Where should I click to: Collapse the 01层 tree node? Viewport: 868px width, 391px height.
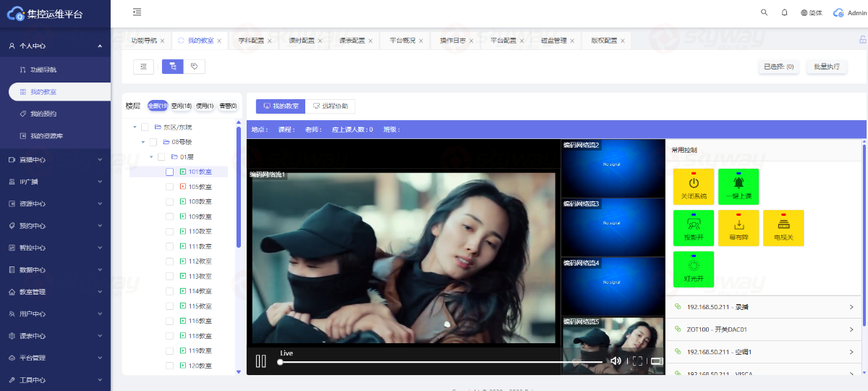pyautogui.click(x=151, y=157)
